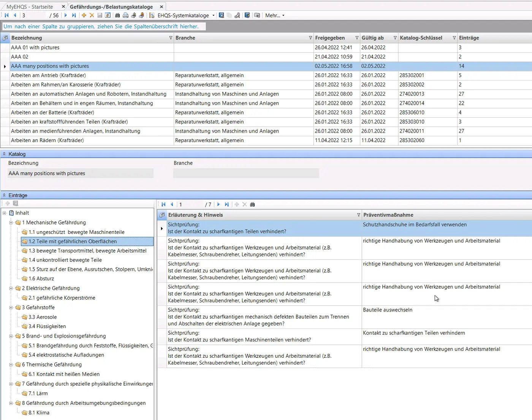Viewport: 532px width, 420px height.
Task: Sort by the Gültig ab column header
Action: 372,38
